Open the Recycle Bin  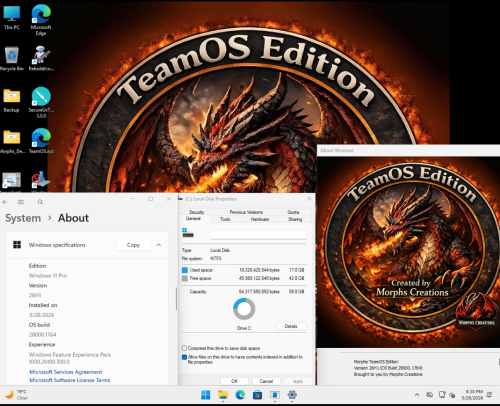(x=12, y=59)
